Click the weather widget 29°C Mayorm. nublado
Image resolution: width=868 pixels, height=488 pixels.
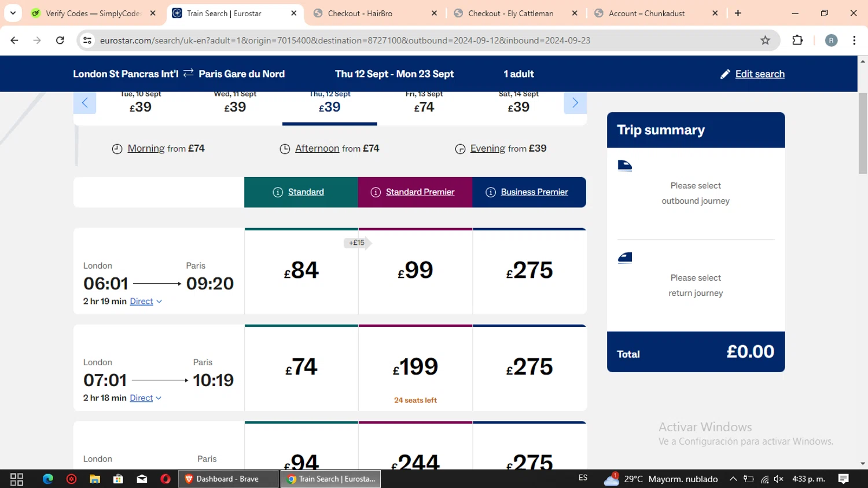661,479
